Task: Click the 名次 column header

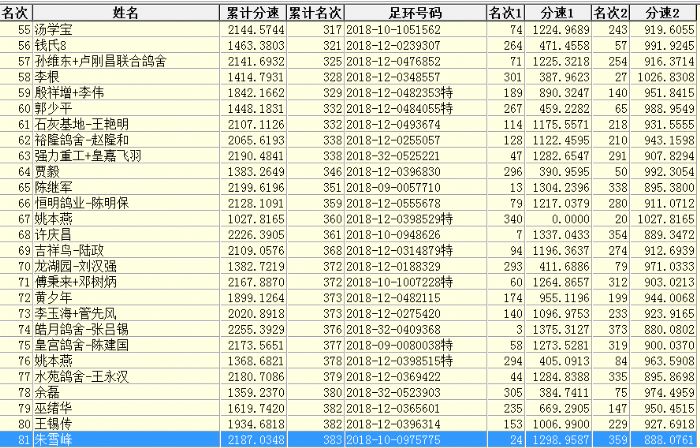Action: click(x=16, y=12)
